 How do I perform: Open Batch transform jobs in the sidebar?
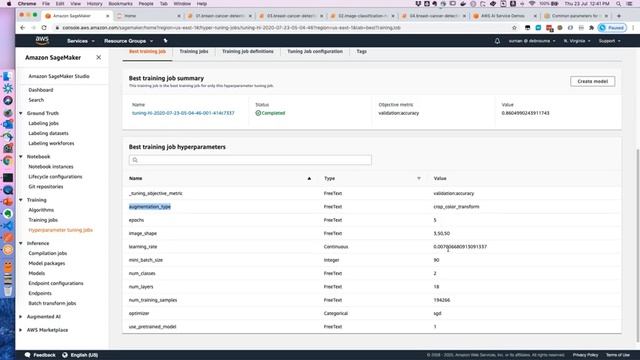(x=52, y=303)
